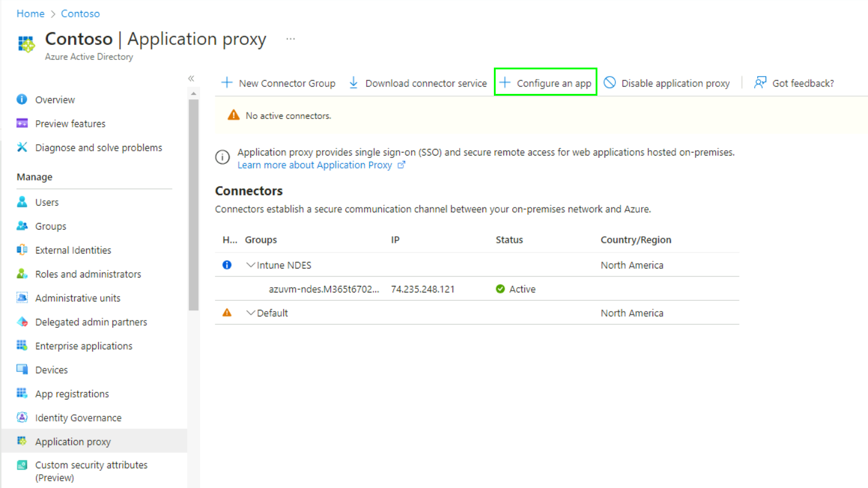
Task: Select Roles and administrators menu item
Action: click(x=88, y=274)
